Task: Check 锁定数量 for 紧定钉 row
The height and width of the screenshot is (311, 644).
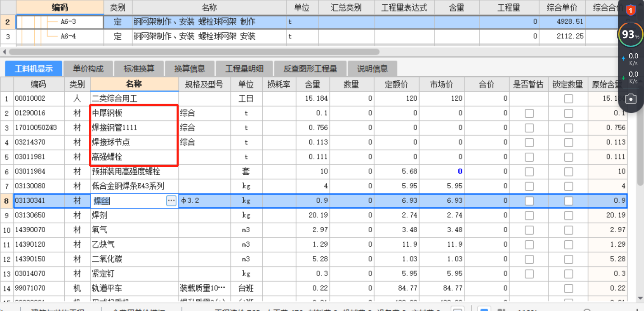Action: click(568, 274)
